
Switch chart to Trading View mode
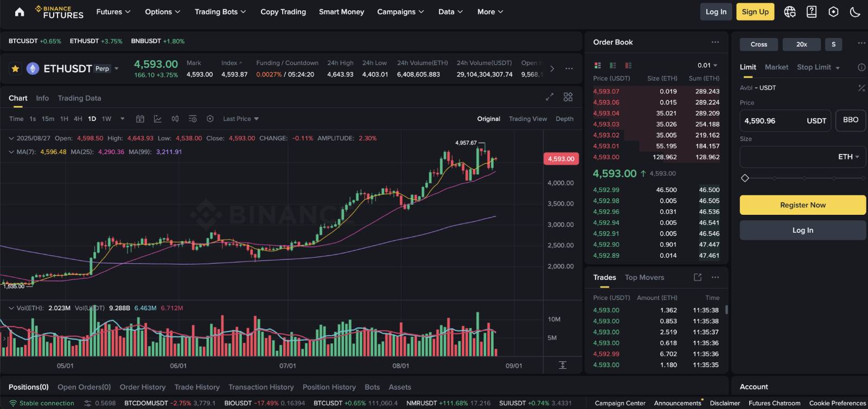(527, 119)
